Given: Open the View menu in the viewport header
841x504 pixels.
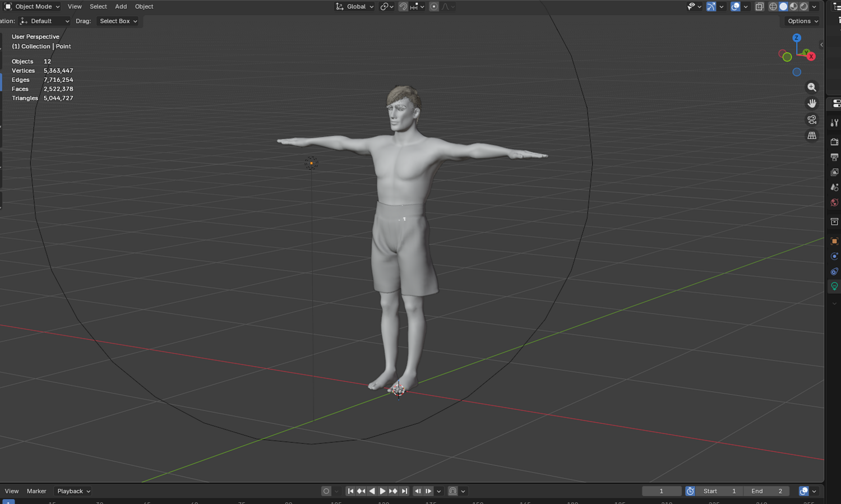Looking at the screenshot, I should tap(75, 7).
